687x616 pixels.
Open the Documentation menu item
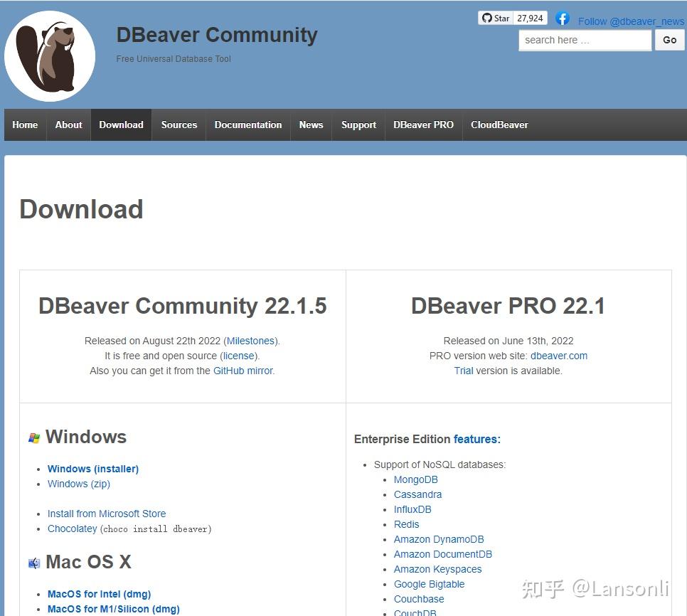pyautogui.click(x=248, y=125)
